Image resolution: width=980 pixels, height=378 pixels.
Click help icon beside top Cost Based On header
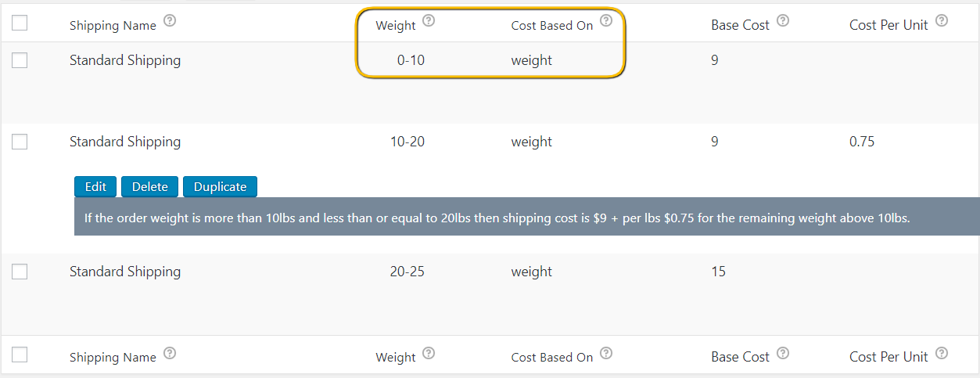point(606,21)
